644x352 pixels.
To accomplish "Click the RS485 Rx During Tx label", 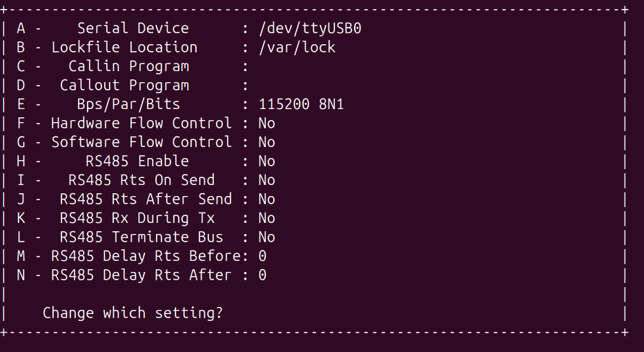I will 137,218.
